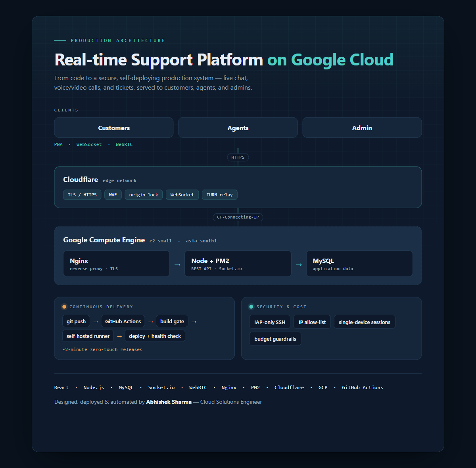Click arrow between GitHub Actions and build gate
476x468 pixels.
(151, 322)
